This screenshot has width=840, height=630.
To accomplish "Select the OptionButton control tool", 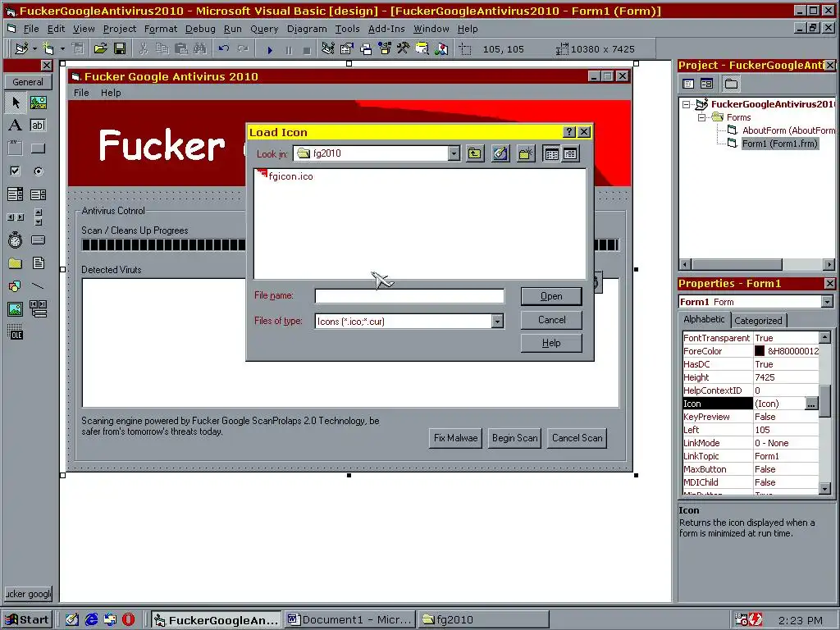I will (x=38, y=171).
